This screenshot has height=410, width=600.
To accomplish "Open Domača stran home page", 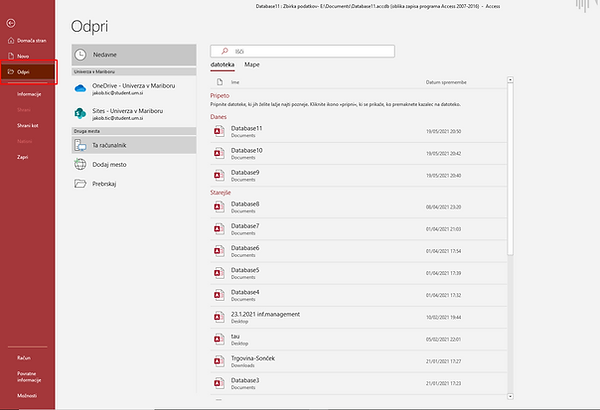I will pyautogui.click(x=27, y=41).
